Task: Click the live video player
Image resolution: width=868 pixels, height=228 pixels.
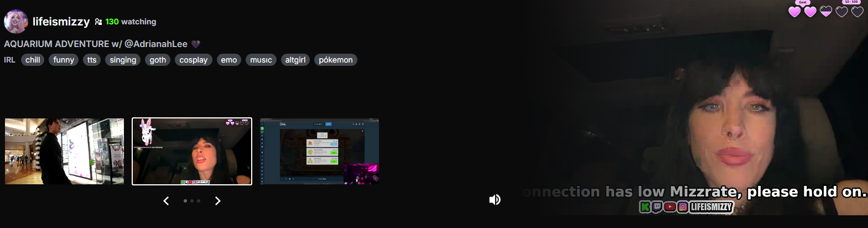Action: click(x=697, y=107)
